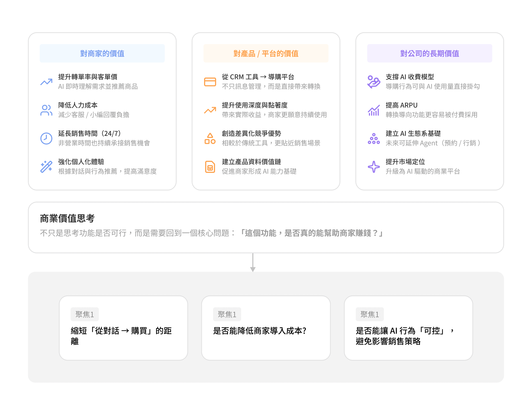The width and height of the screenshot is (532, 415).
Task: Click the orange trending icon beside 提升使用深度與黏著度
Action: point(210,110)
